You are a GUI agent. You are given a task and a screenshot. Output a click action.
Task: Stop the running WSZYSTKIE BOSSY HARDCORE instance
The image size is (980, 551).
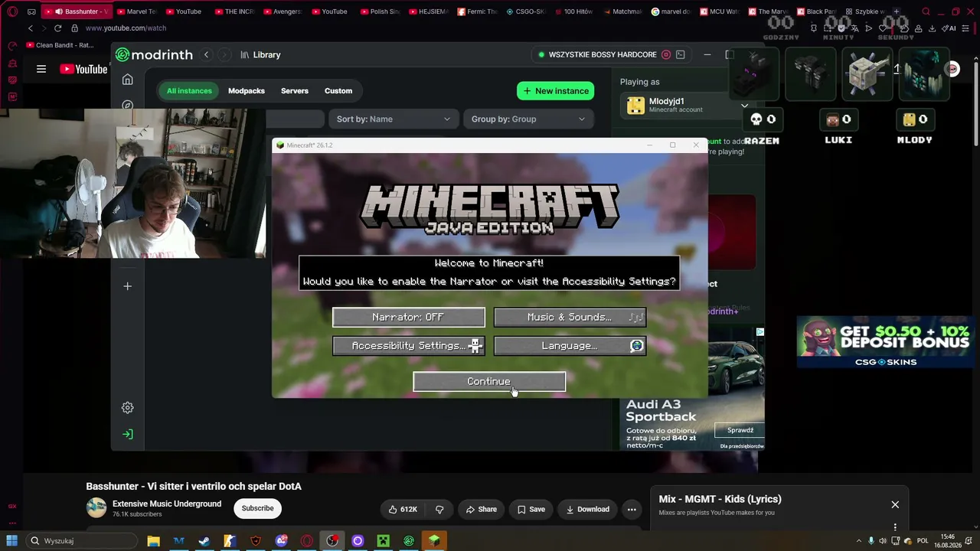(x=666, y=55)
